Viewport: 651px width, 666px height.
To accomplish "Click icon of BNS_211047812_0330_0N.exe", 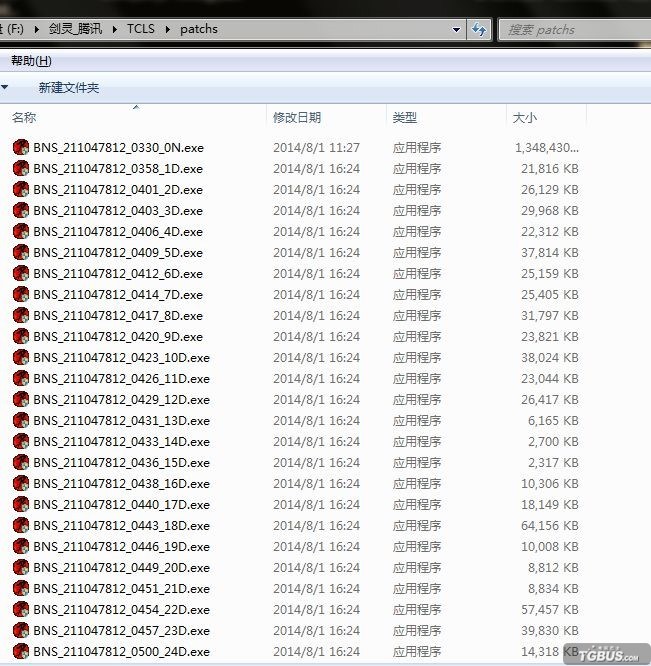I will (x=21, y=147).
